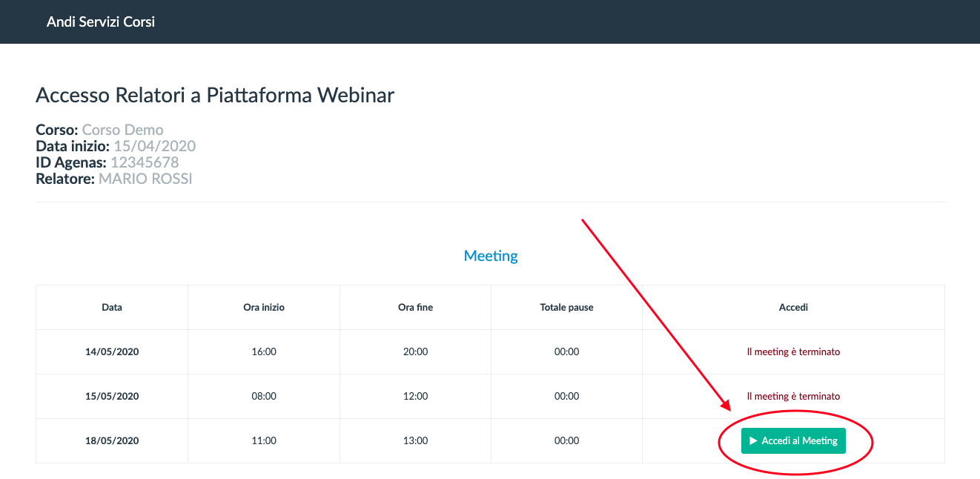Select the 15/05/2020 date cell
The height and width of the screenshot is (479, 980).
tap(112, 396)
